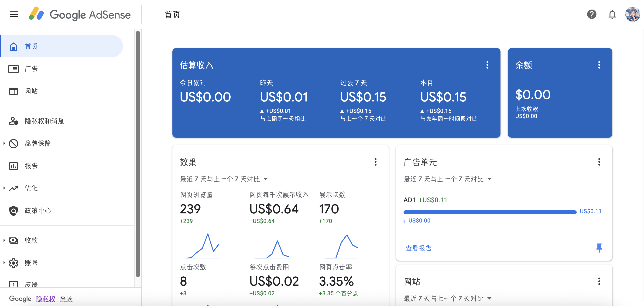Screen dimensions: 644x306
Task: Open the 网站 card date range dropdown
Action: click(448, 299)
